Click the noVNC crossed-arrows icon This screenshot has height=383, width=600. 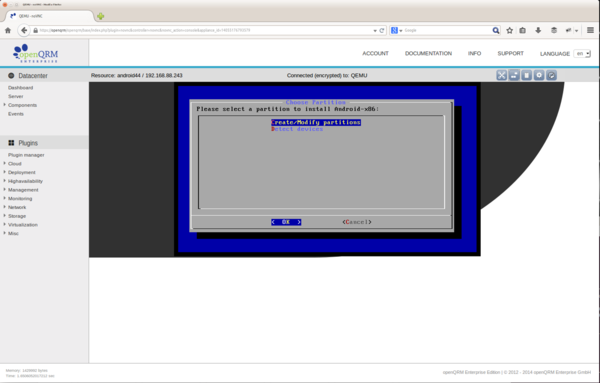pyautogui.click(x=502, y=75)
